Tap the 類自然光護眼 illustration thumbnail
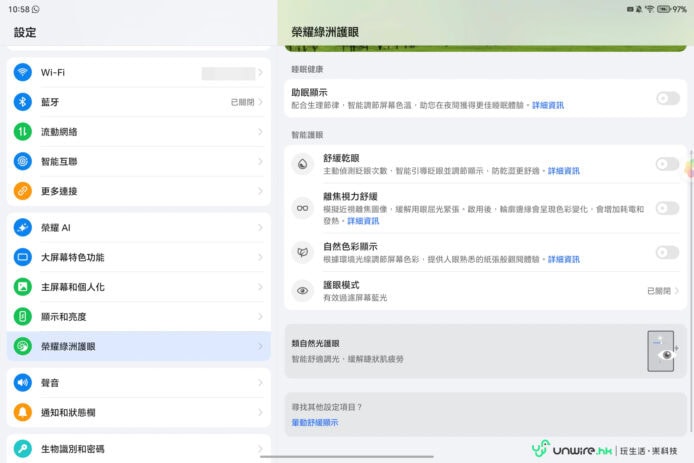The width and height of the screenshot is (694, 463). (x=661, y=351)
